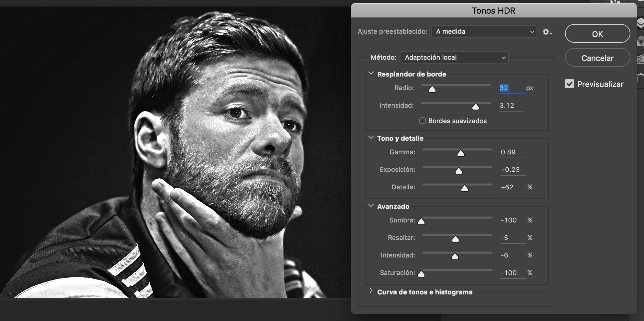Open the Paths panel icon behind dialog
Screen dimensions: 644x321
640,78
